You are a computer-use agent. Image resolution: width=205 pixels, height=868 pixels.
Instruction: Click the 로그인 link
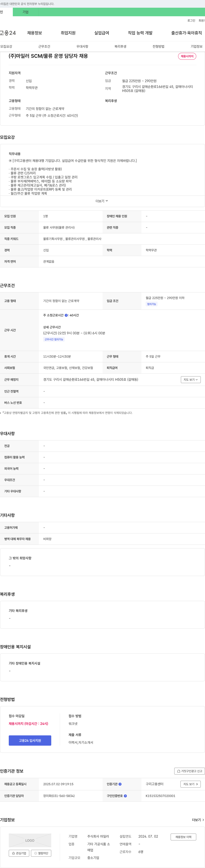pyautogui.click(x=191, y=21)
